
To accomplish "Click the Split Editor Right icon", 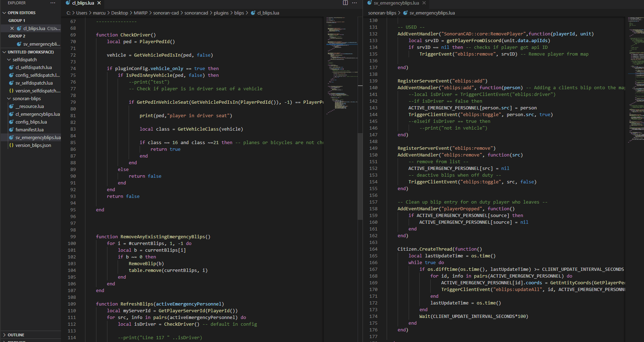I will (345, 3).
